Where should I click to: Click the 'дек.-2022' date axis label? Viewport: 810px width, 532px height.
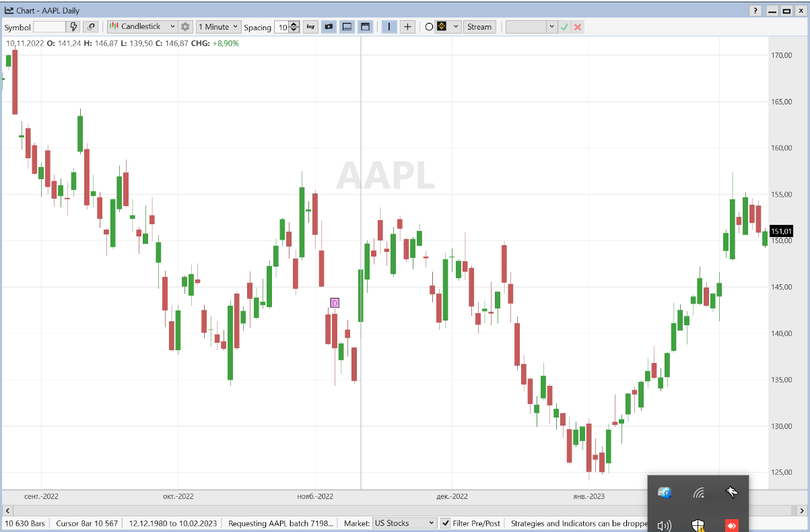452,497
